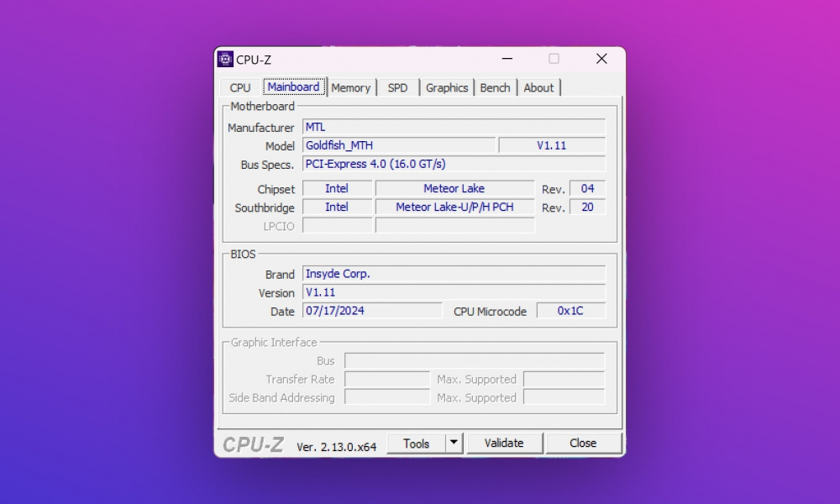Show the About tab

(538, 87)
